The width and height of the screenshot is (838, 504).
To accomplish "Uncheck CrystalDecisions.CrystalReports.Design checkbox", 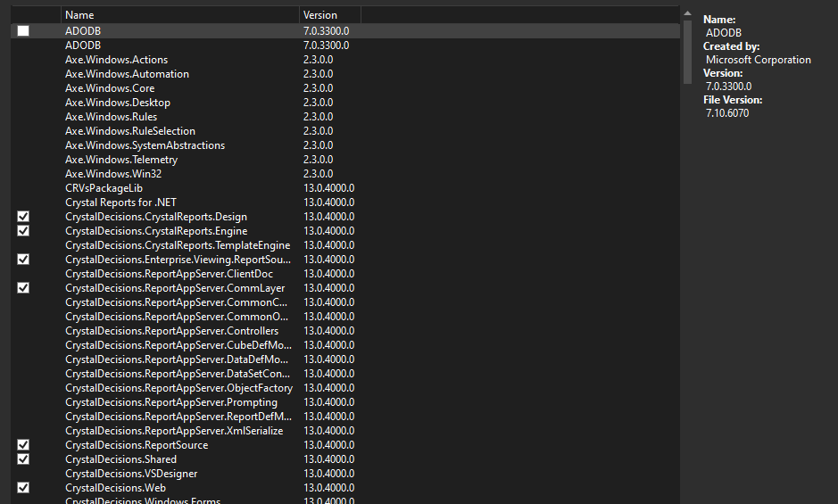I will tap(23, 217).
